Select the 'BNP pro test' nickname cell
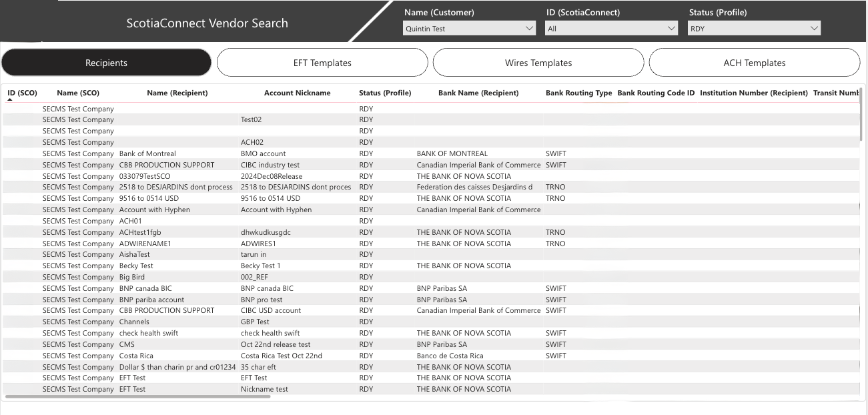Viewport: 868px width, 415px height. pyautogui.click(x=262, y=300)
